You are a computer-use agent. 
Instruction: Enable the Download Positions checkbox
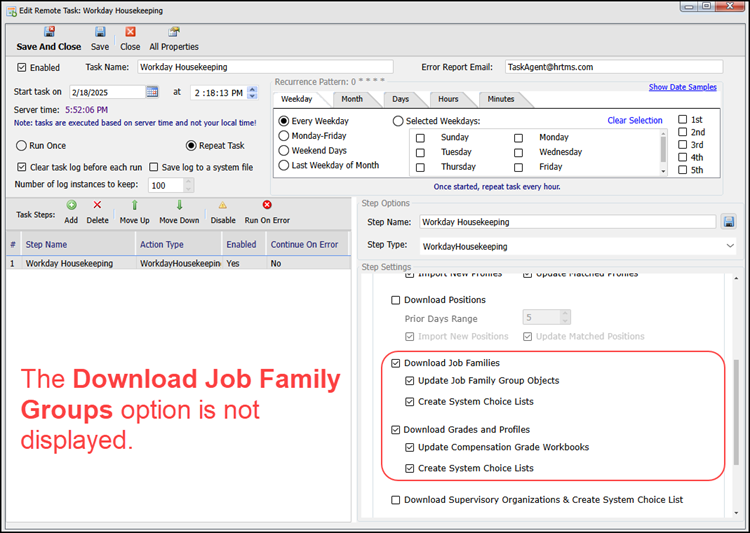tap(396, 300)
